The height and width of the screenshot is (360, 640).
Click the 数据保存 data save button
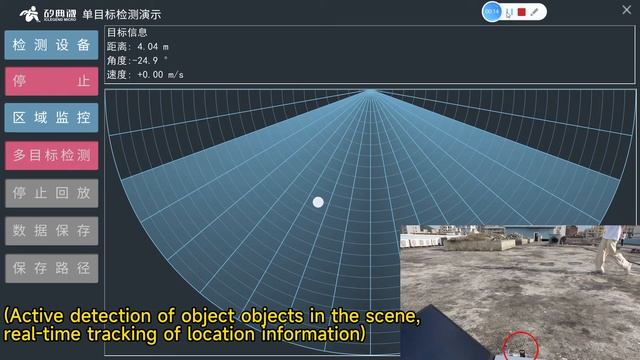[x=51, y=231]
